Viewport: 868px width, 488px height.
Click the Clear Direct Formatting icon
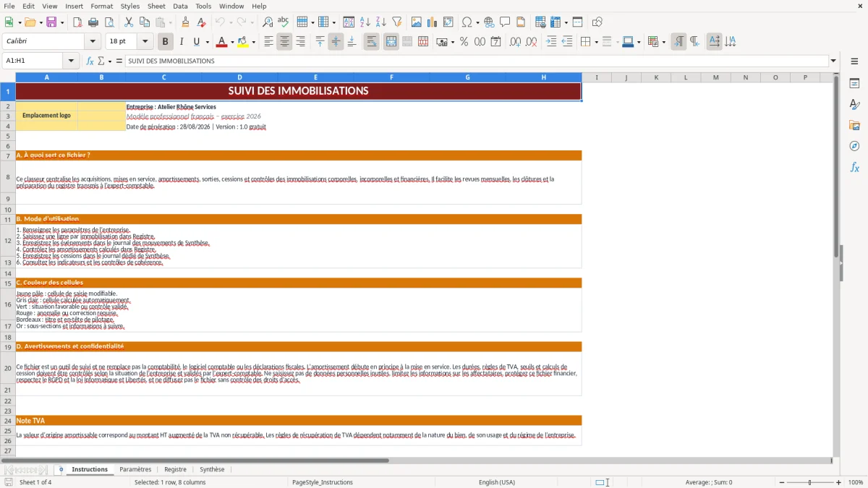pos(202,22)
